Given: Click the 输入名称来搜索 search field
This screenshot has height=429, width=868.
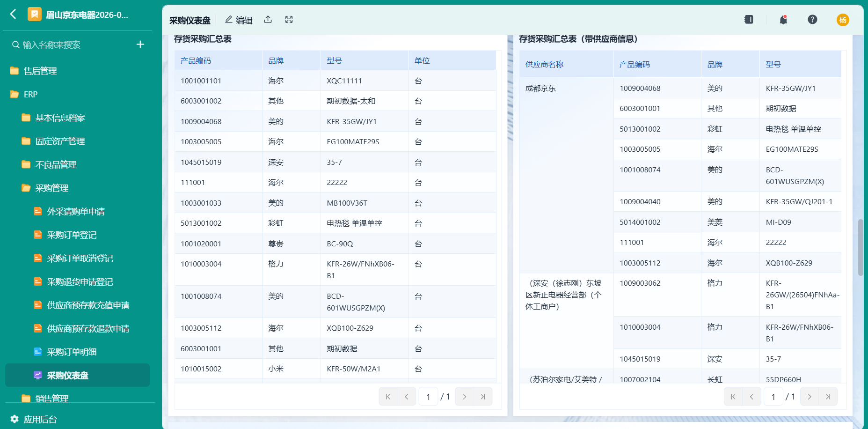Looking at the screenshot, I should (x=75, y=44).
